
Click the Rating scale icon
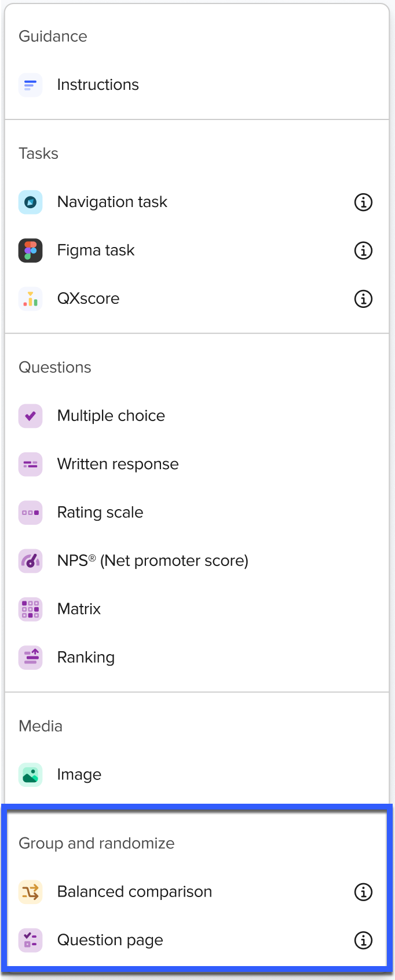(x=30, y=513)
